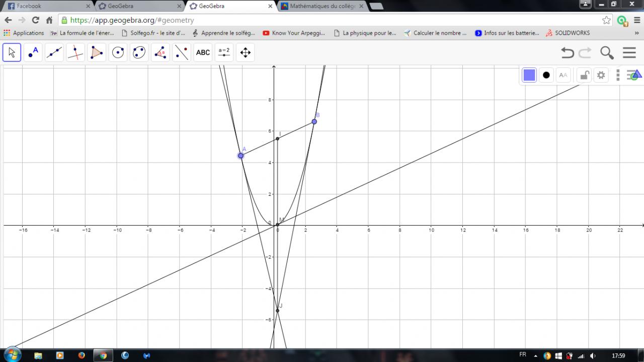Click the GeoGebra redo arrow

(585, 52)
